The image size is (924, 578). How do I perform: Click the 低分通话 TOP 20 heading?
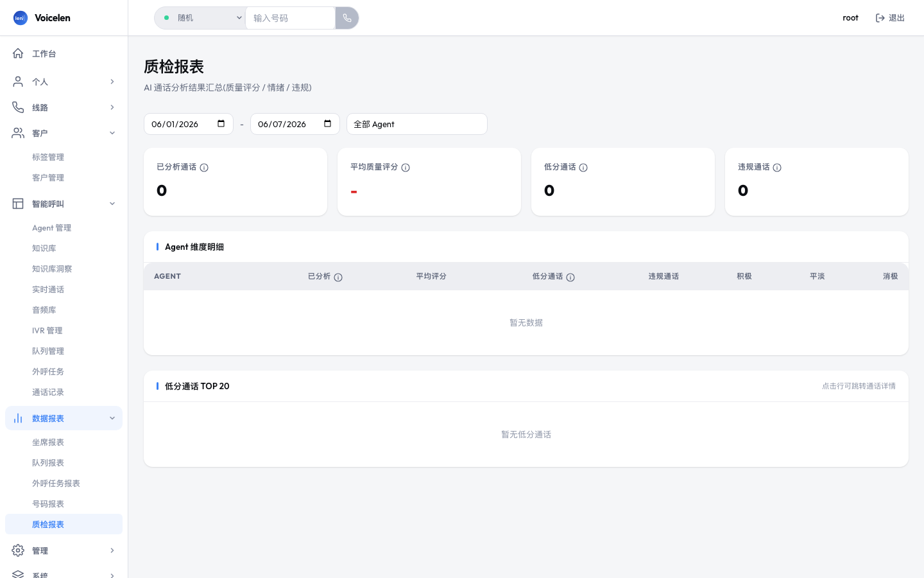click(197, 386)
